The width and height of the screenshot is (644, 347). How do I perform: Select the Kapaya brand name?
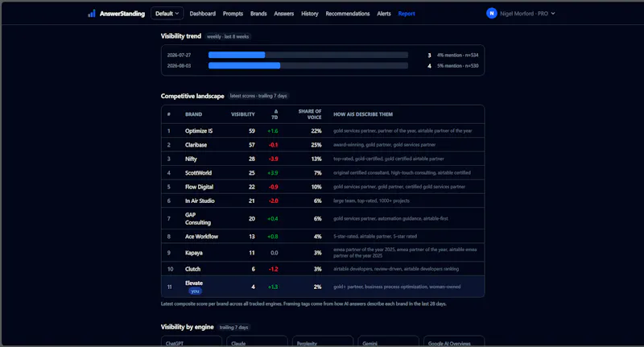[x=194, y=253]
